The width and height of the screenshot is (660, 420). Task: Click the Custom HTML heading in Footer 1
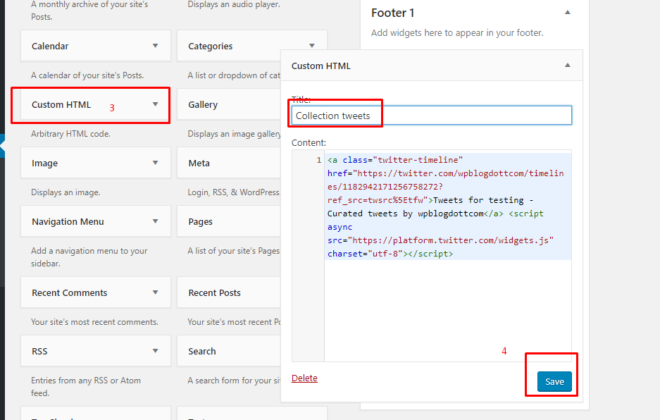click(321, 66)
